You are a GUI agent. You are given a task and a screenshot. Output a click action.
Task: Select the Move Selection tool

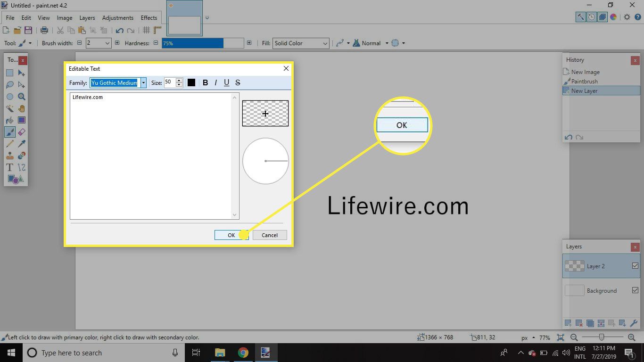pyautogui.click(x=22, y=85)
